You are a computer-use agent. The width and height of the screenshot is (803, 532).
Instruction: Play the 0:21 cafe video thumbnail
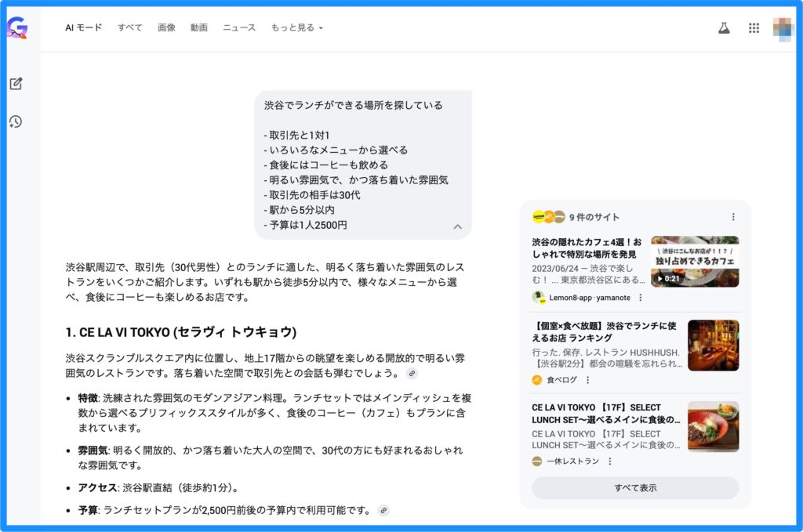[695, 262]
